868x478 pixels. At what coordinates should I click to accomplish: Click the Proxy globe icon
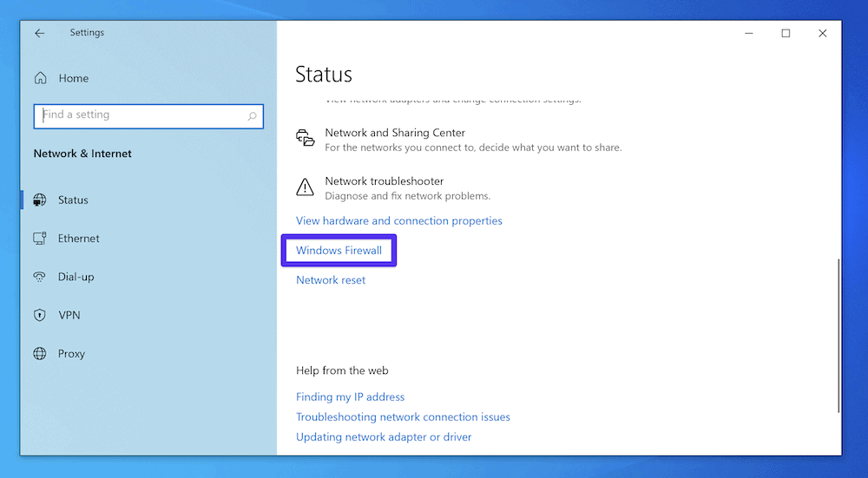coord(40,354)
